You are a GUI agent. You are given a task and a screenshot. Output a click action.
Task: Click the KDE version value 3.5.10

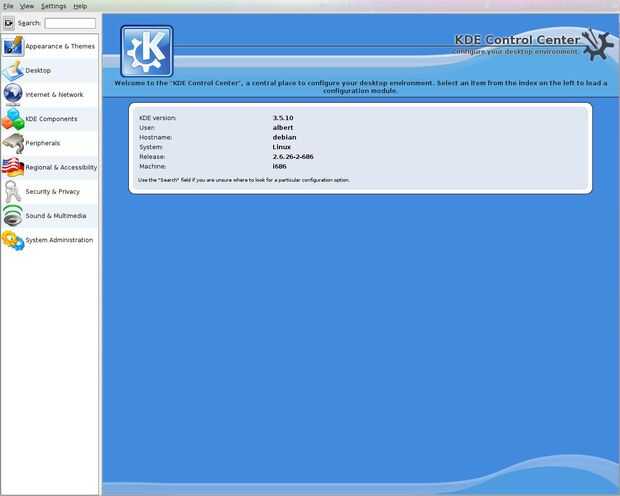pyautogui.click(x=283, y=118)
